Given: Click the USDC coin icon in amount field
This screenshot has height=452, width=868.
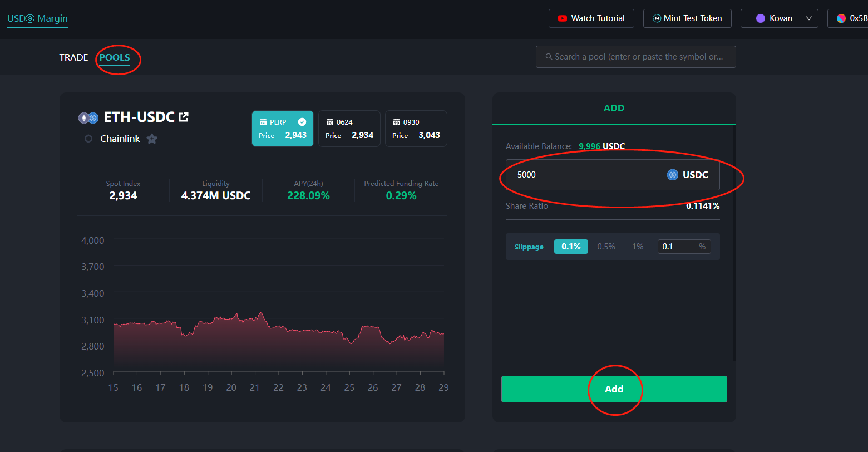Looking at the screenshot, I should point(672,175).
